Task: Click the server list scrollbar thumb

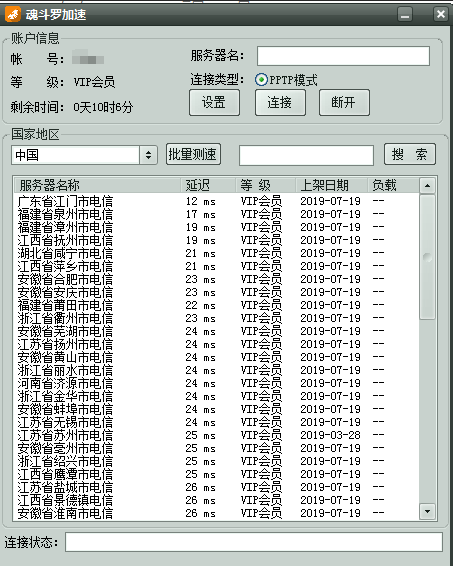Action: (427, 257)
